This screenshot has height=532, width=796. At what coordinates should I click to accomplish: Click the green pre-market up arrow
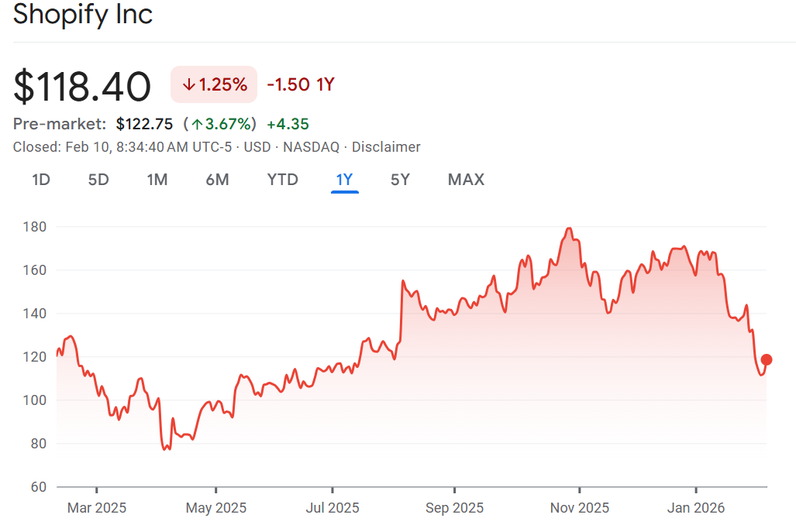point(197,124)
